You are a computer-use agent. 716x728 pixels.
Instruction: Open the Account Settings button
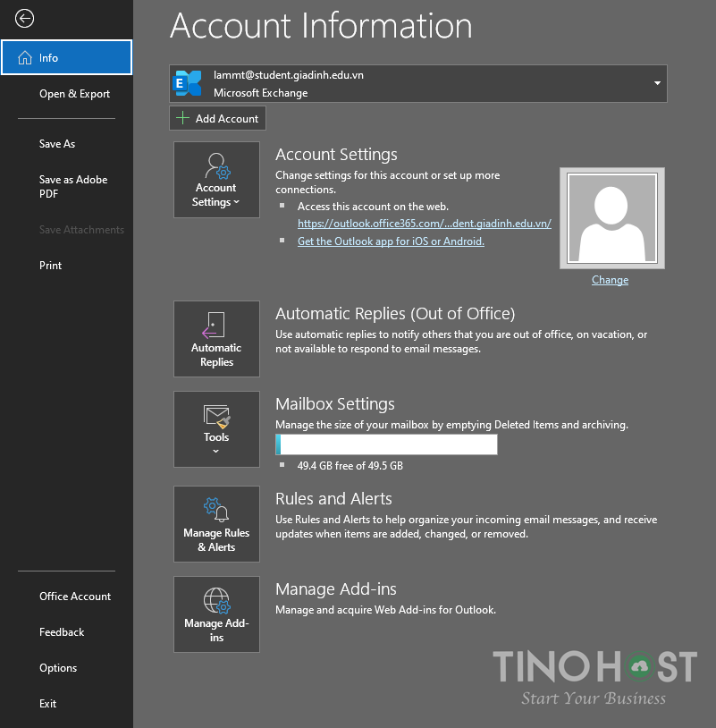(216, 180)
